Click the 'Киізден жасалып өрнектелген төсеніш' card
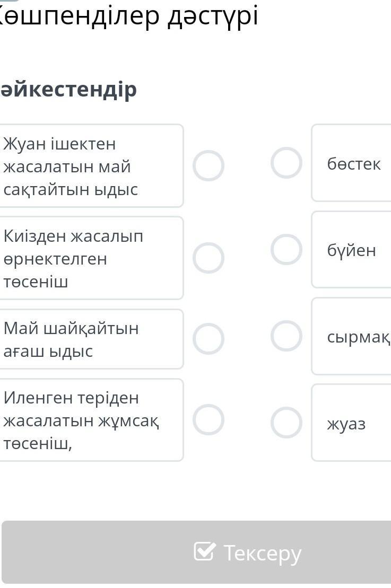 coord(90,258)
